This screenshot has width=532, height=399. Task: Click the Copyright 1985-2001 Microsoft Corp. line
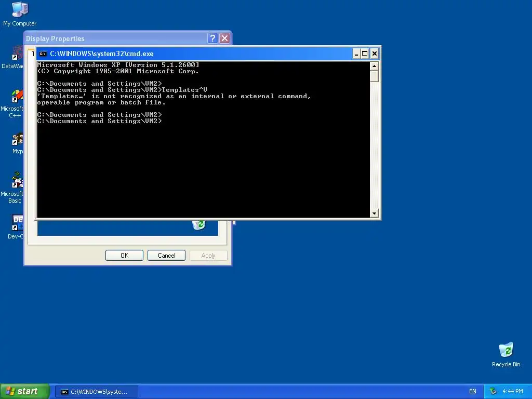coord(118,71)
